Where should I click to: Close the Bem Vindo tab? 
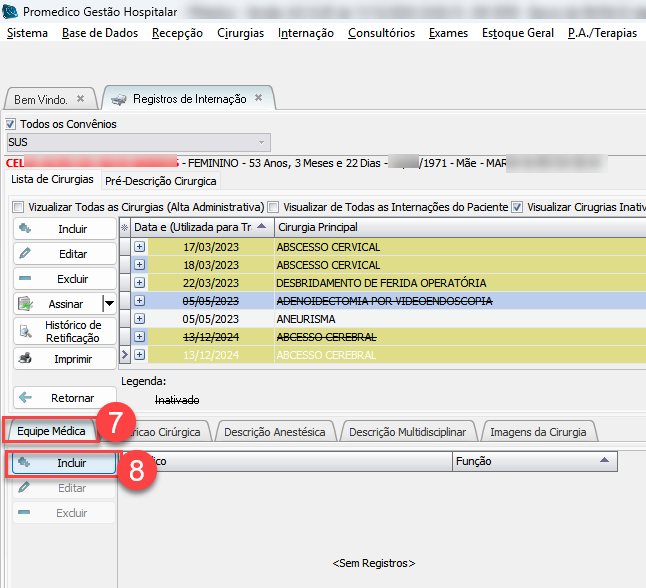(82, 98)
